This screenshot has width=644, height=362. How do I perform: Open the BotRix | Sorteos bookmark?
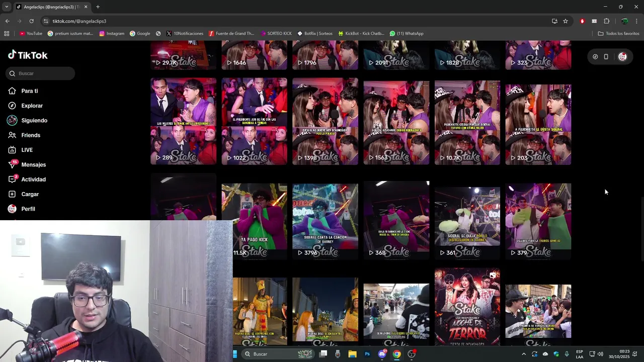click(315, 34)
